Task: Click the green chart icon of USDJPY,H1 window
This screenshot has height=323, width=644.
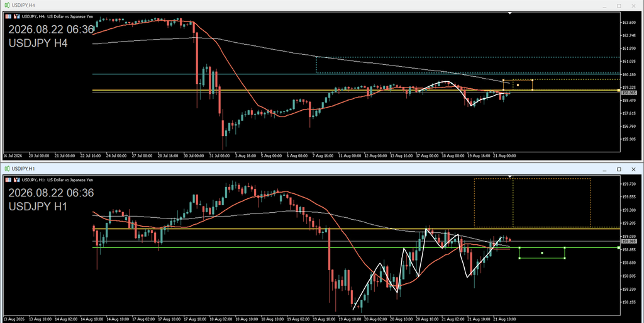Action: click(7, 169)
